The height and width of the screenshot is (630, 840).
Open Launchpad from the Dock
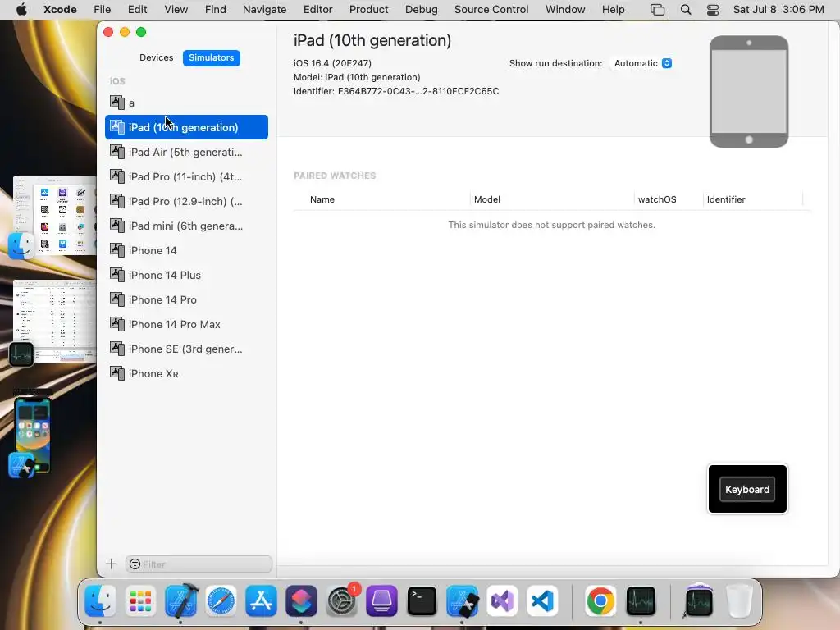point(140,600)
